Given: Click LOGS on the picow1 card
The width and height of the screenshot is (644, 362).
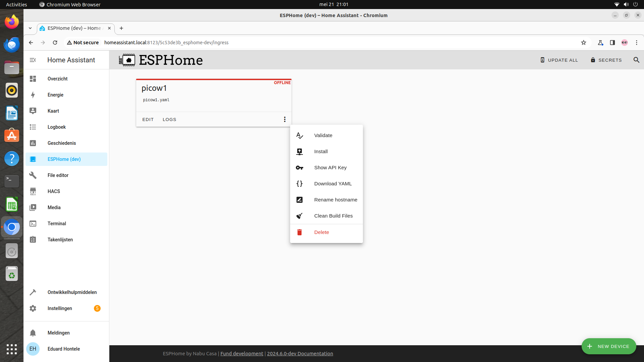Looking at the screenshot, I should click(x=169, y=119).
